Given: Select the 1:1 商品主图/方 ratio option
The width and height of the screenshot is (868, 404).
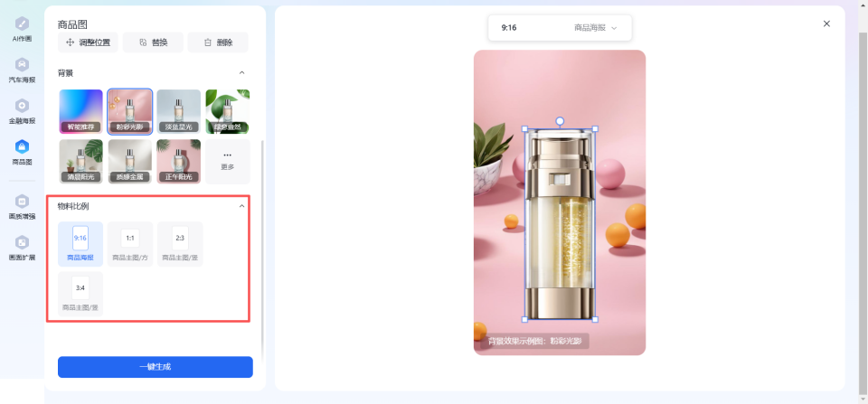Looking at the screenshot, I should tap(130, 244).
